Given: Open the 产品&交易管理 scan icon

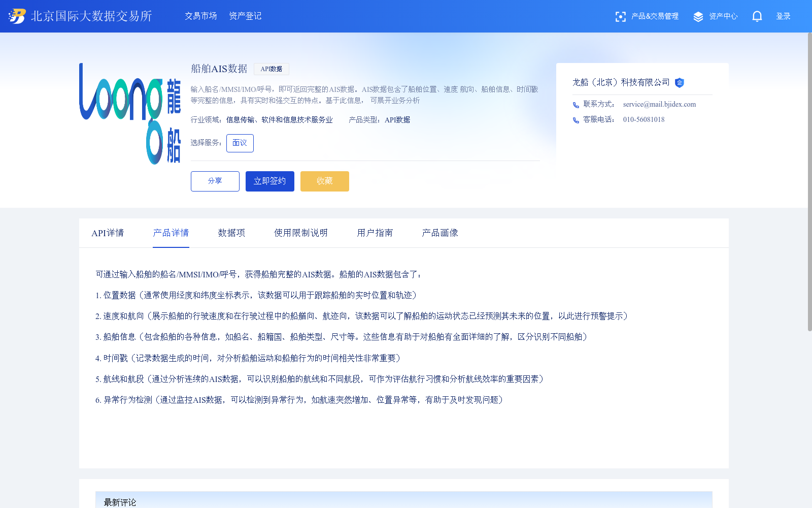Looking at the screenshot, I should [620, 16].
